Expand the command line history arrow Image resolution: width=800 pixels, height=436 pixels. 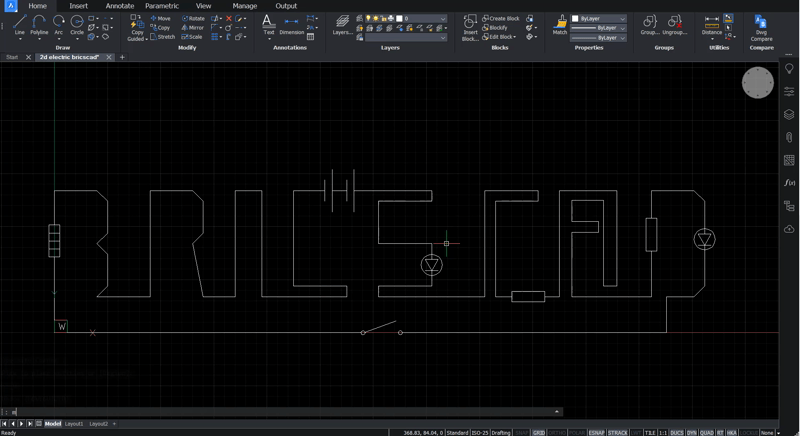(557, 412)
